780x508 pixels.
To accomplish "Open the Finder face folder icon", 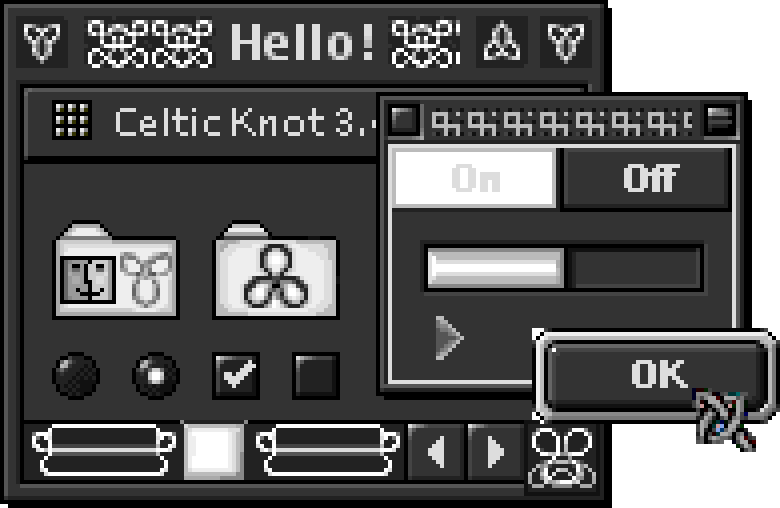I will (115, 269).
